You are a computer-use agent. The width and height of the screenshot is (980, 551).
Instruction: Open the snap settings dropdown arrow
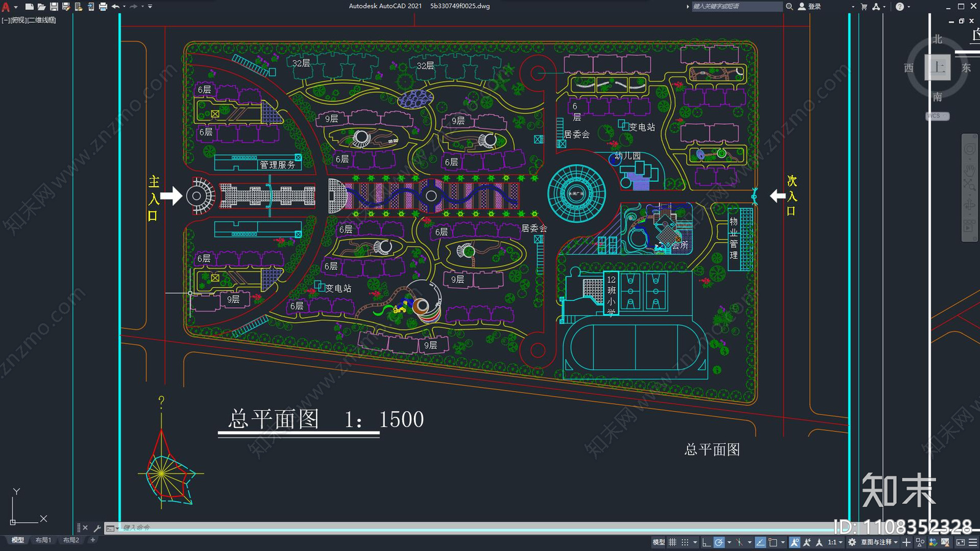(695, 542)
